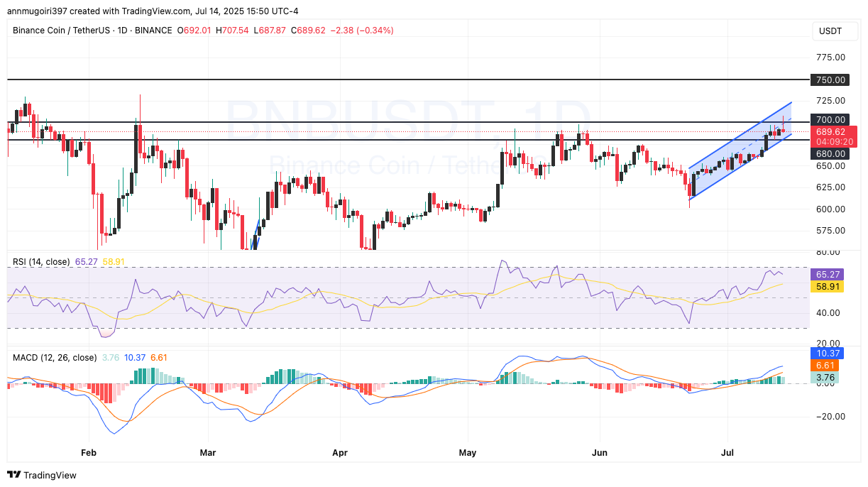Click the blue MACD value 10.37 in the legend
The height and width of the screenshot is (487, 868).
click(135, 356)
